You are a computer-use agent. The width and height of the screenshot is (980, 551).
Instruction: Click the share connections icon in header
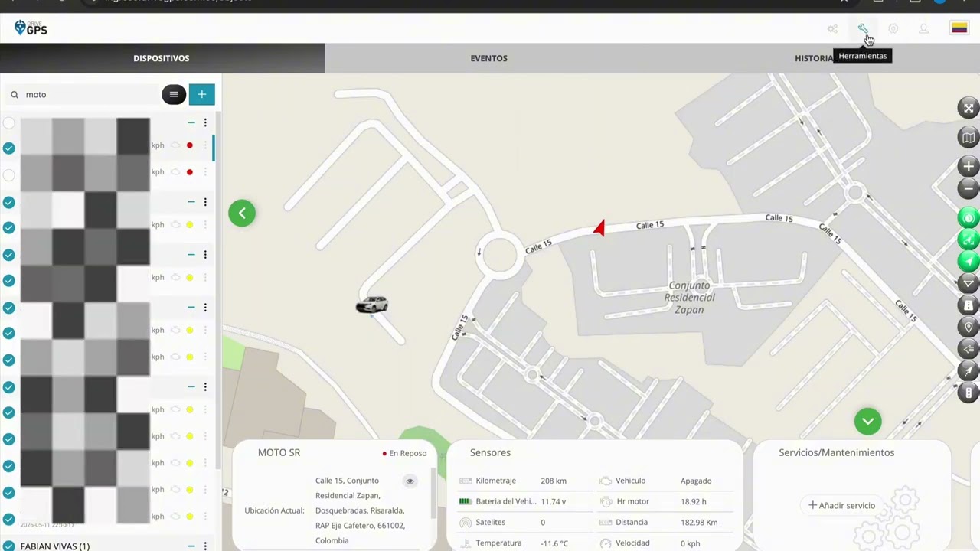point(832,29)
